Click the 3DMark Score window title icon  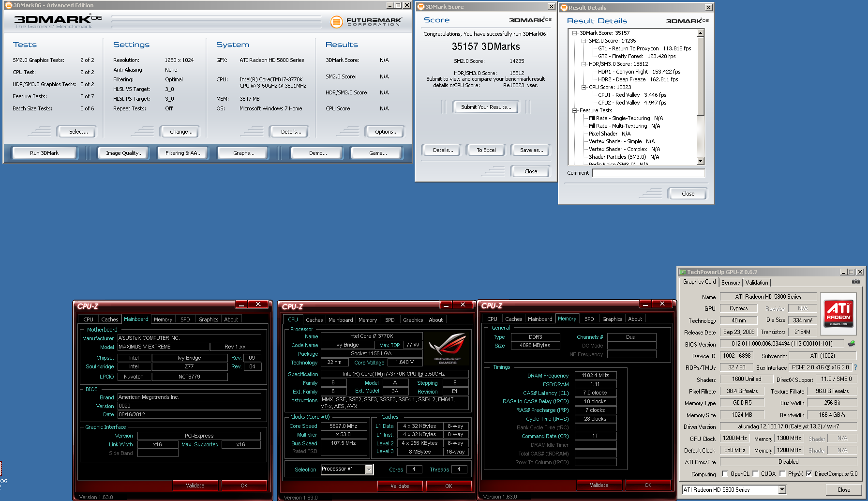pyautogui.click(x=421, y=7)
